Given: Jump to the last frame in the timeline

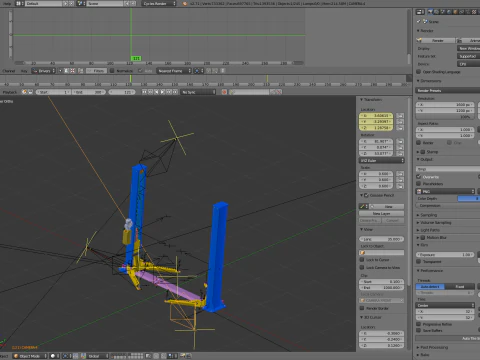Looking at the screenshot, I should [x=175, y=92].
